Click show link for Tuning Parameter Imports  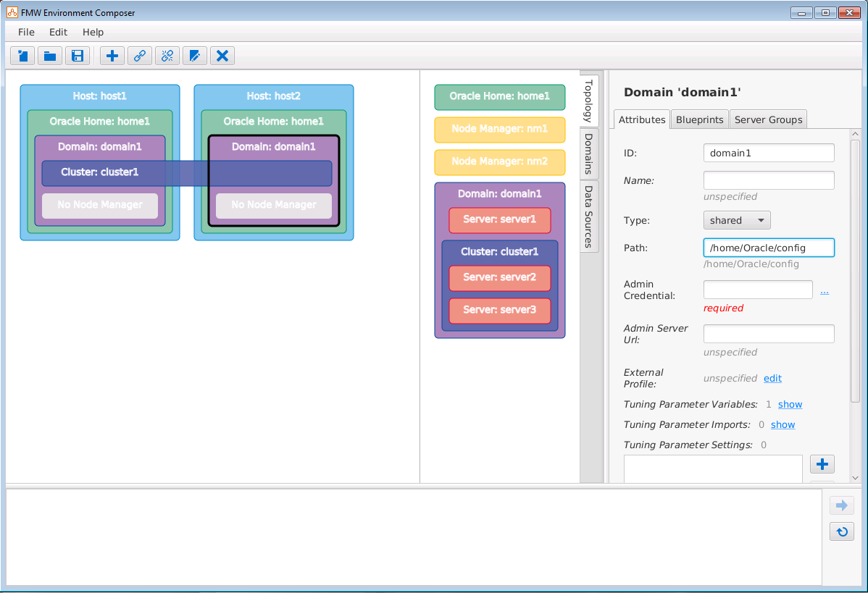(x=783, y=425)
